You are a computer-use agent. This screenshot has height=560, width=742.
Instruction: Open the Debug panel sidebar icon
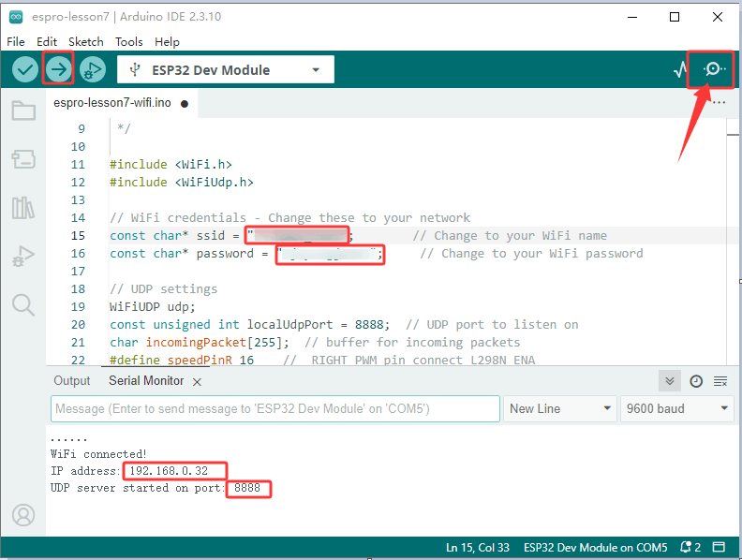pyautogui.click(x=23, y=257)
